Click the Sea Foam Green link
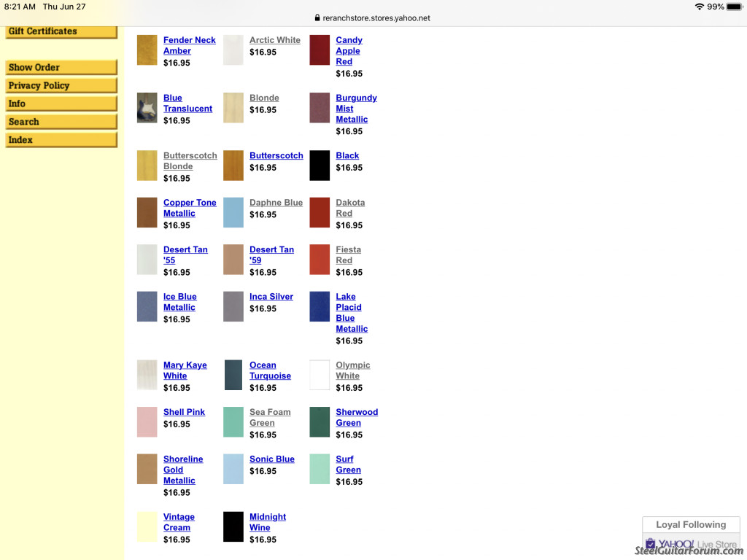Image resolution: width=747 pixels, height=560 pixels. pos(270,418)
